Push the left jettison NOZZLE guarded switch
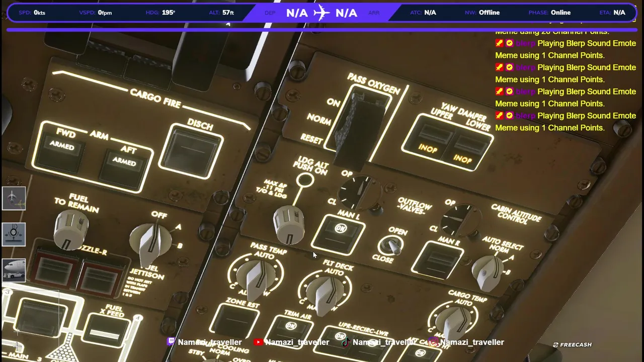Screen dimensions: 644x362 point(53,270)
